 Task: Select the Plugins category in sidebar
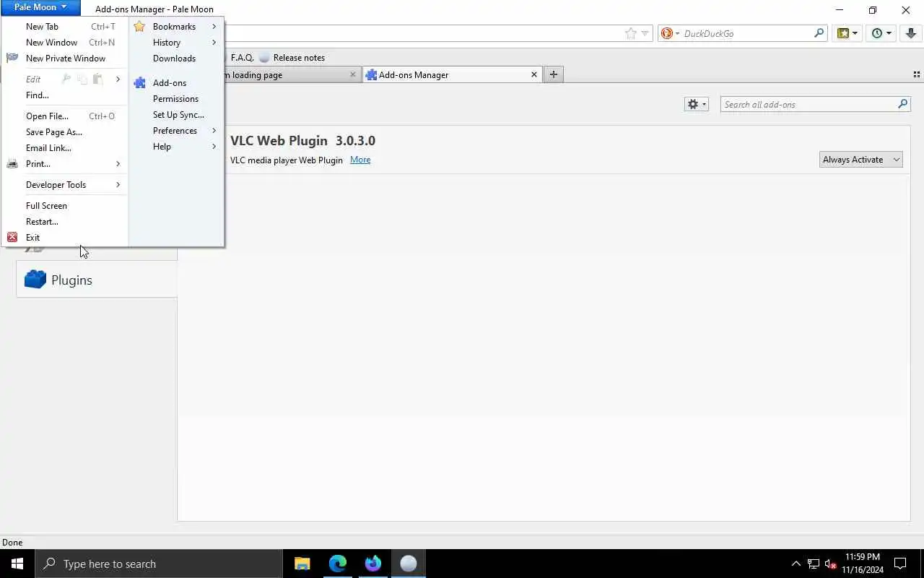tap(97, 280)
